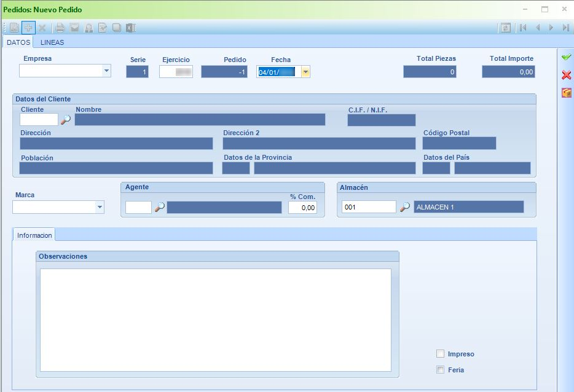
Task: Click inside the Observaciones text area
Action: click(x=216, y=320)
